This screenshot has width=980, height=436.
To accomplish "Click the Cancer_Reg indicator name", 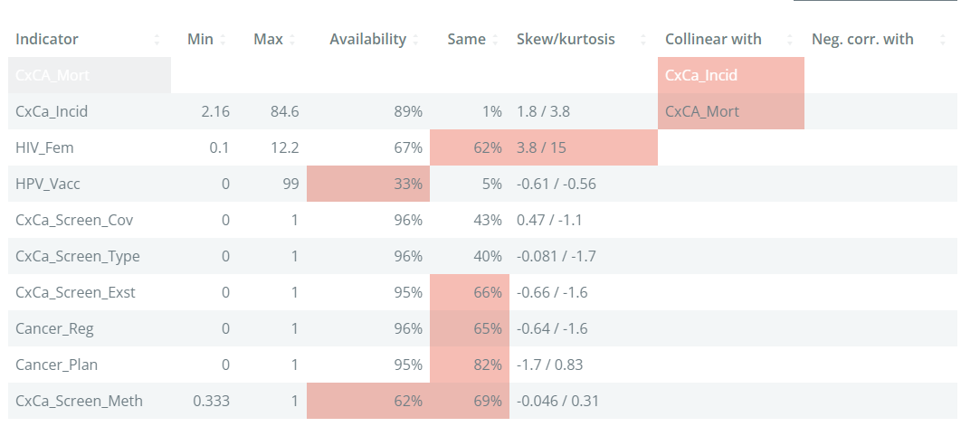I will (x=54, y=329).
